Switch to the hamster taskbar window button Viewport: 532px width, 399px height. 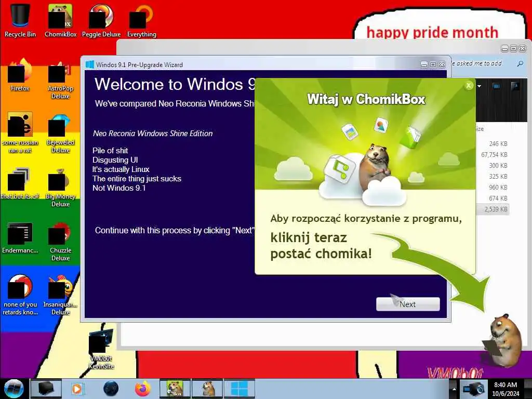coord(208,389)
